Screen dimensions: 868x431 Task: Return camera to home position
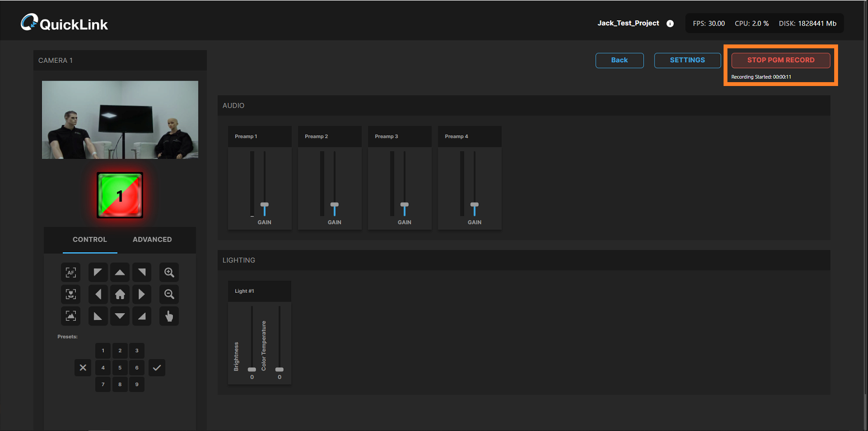pos(120,294)
